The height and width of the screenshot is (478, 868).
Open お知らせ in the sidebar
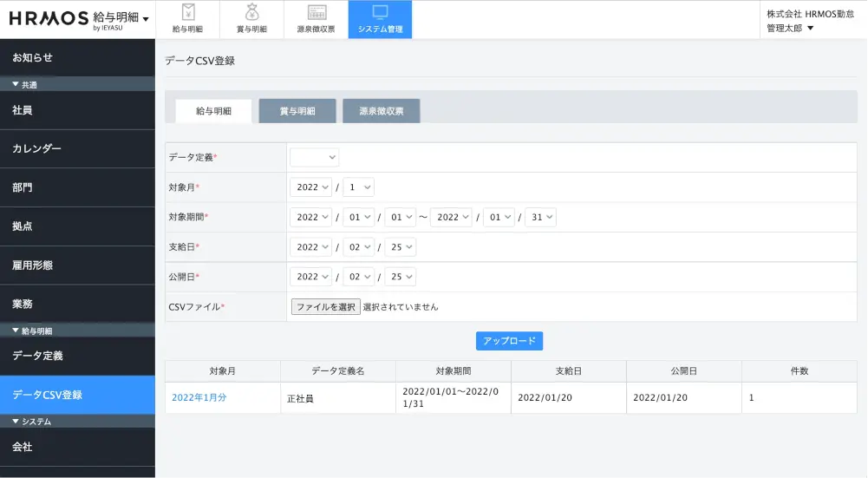coord(77,57)
